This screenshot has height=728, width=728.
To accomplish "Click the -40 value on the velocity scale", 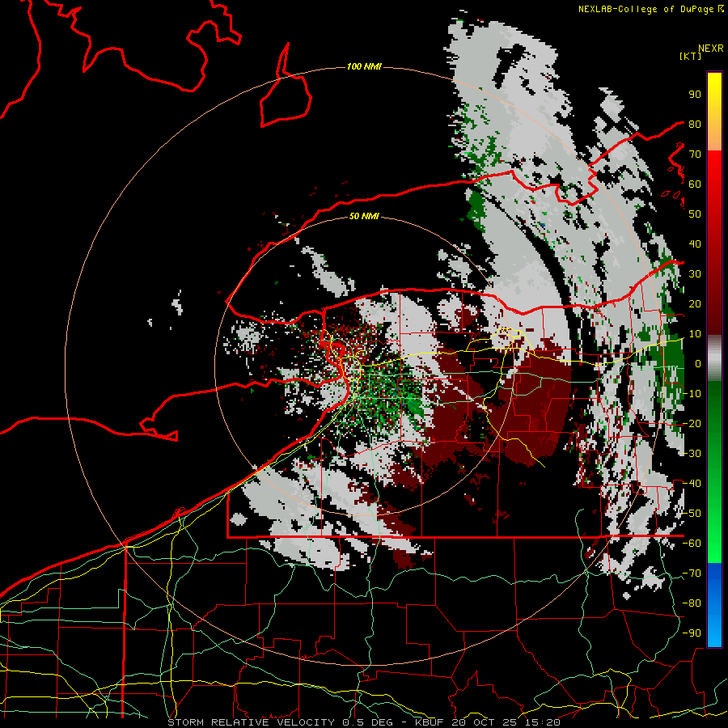I will click(x=692, y=484).
